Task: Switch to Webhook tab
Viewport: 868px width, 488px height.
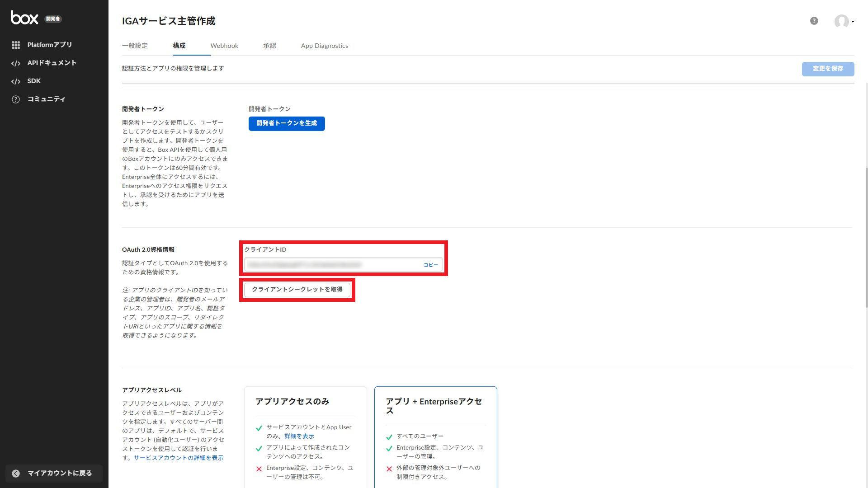Action: pyautogui.click(x=224, y=46)
